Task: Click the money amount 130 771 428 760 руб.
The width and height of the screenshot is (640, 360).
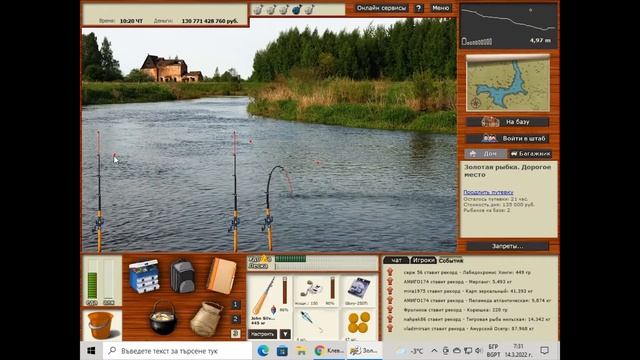Action: [209, 21]
